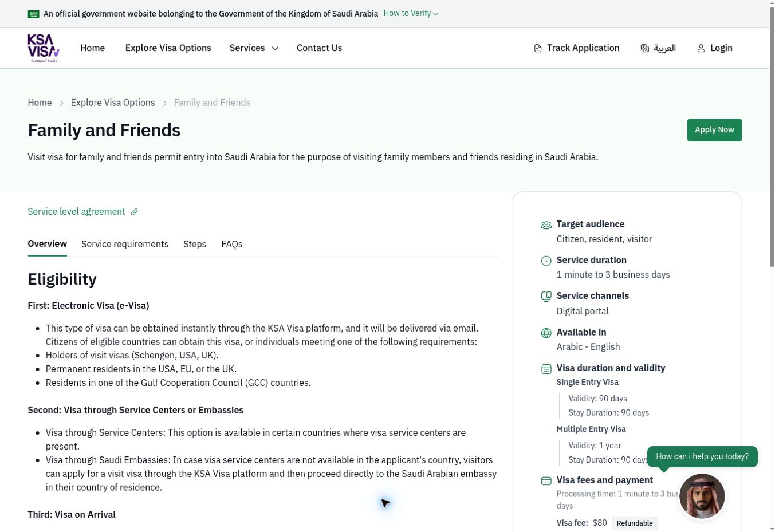Screen dimensions: 775x532
Task: Click the Visa duration and validity calendar icon
Action: (x=546, y=369)
